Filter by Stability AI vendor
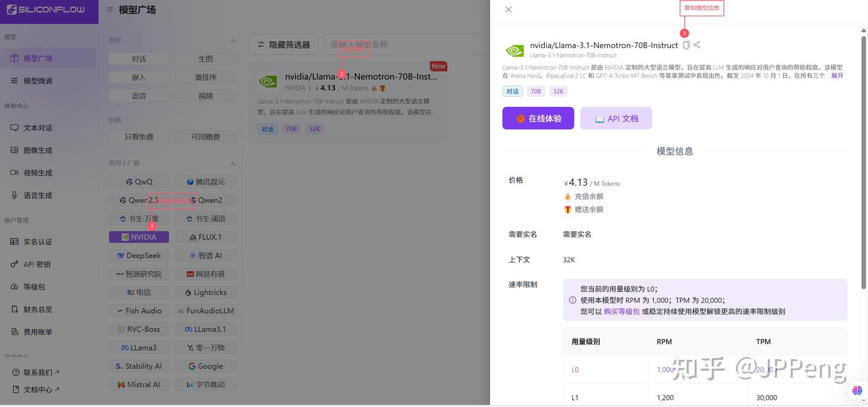 tap(139, 366)
